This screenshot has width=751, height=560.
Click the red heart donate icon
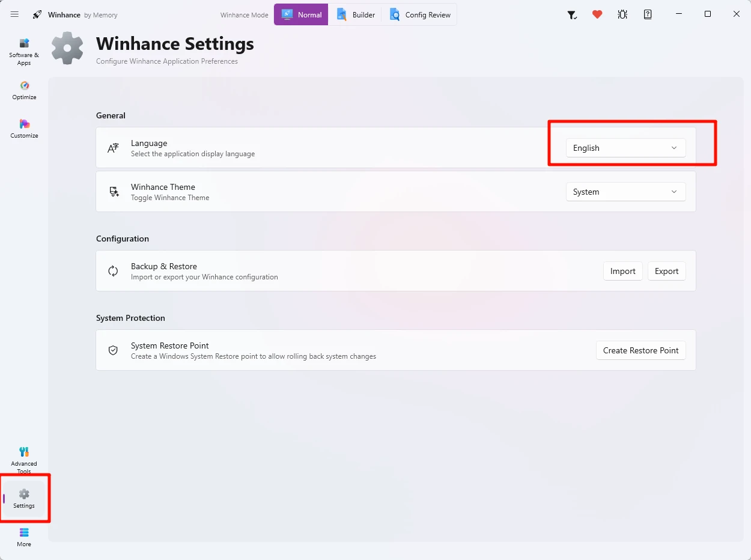pyautogui.click(x=597, y=14)
